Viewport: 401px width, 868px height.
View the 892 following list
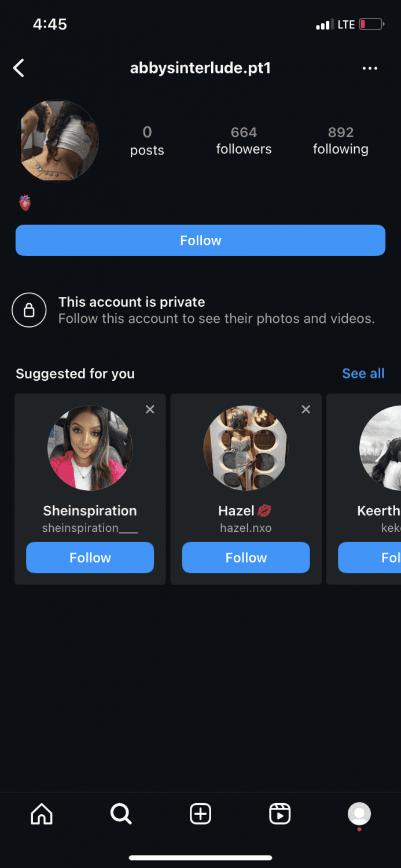[340, 141]
